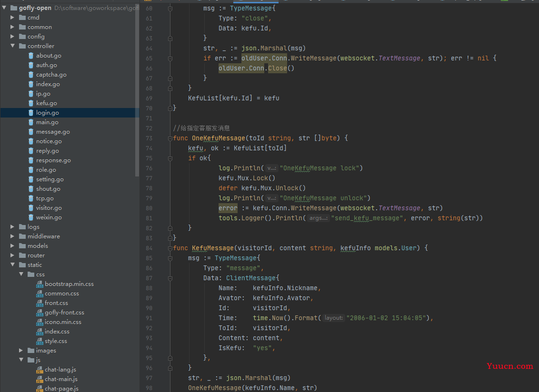Open about.go file
The height and width of the screenshot is (392, 539).
pyautogui.click(x=49, y=55)
